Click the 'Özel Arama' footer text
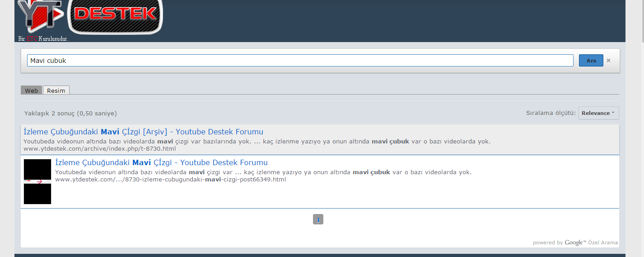The height and width of the screenshot is (257, 644). (602, 243)
